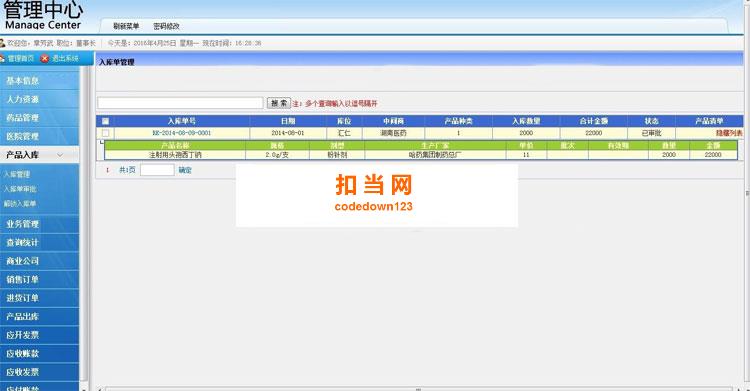Image resolution: width=750 pixels, height=391 pixels.
Task: Click the 管理首页 home icon
Action: coord(2,58)
